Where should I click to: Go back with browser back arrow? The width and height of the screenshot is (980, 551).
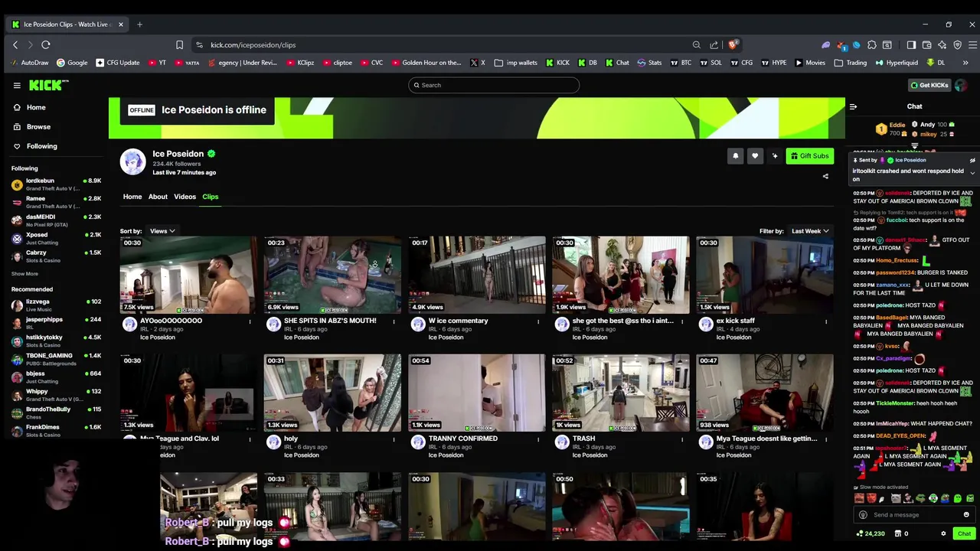(15, 45)
